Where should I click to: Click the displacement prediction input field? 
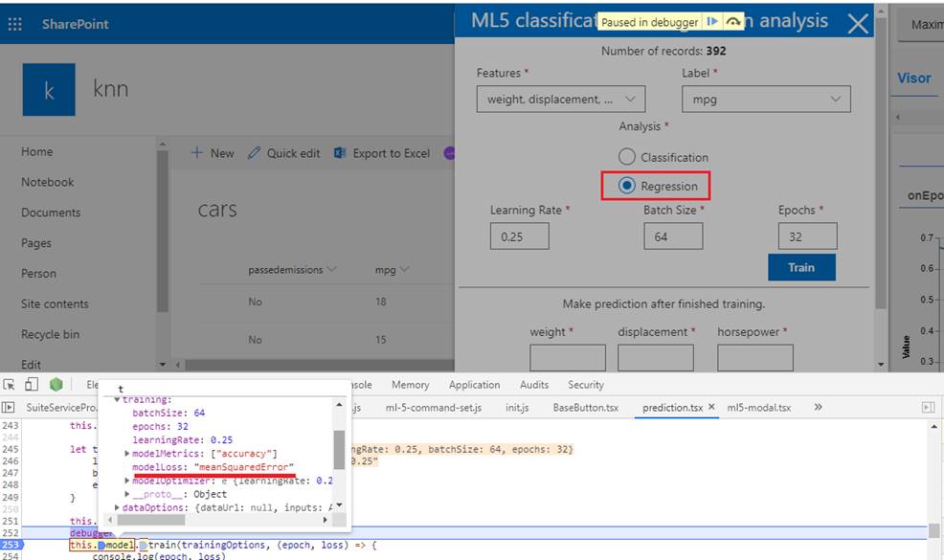pyautogui.click(x=656, y=358)
